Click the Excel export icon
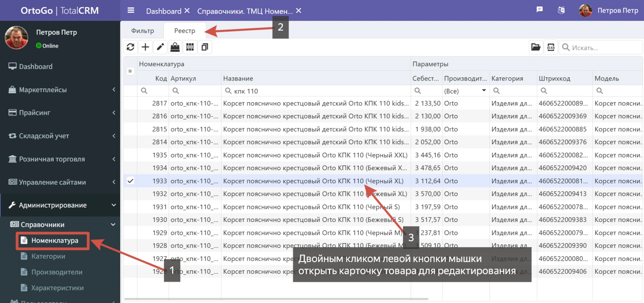This screenshot has width=644, height=303. (551, 48)
